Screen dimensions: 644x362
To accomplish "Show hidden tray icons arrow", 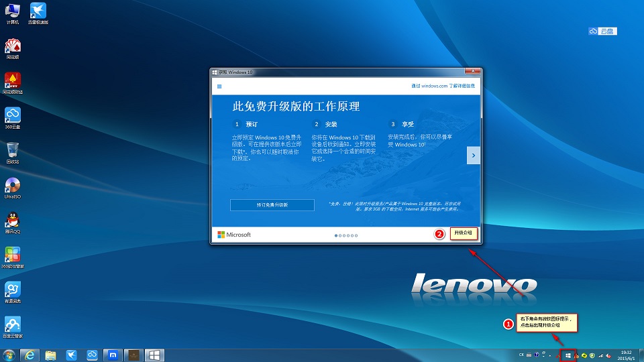I will (550, 355).
